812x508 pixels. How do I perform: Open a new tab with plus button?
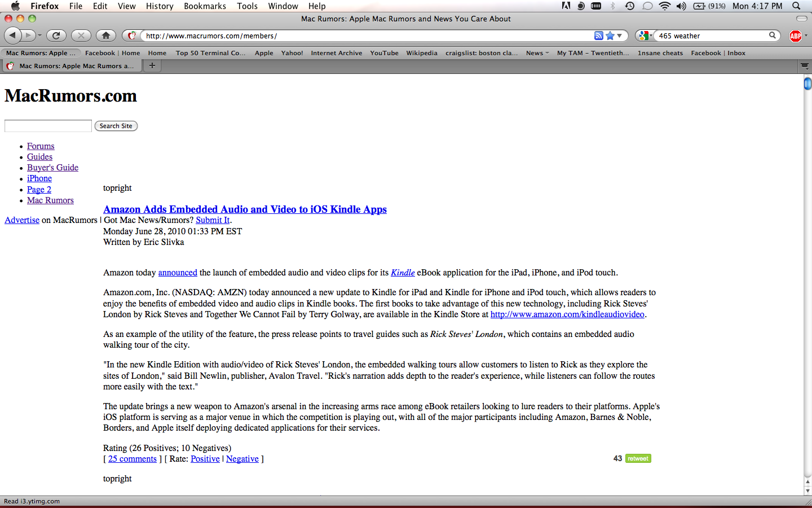point(152,65)
